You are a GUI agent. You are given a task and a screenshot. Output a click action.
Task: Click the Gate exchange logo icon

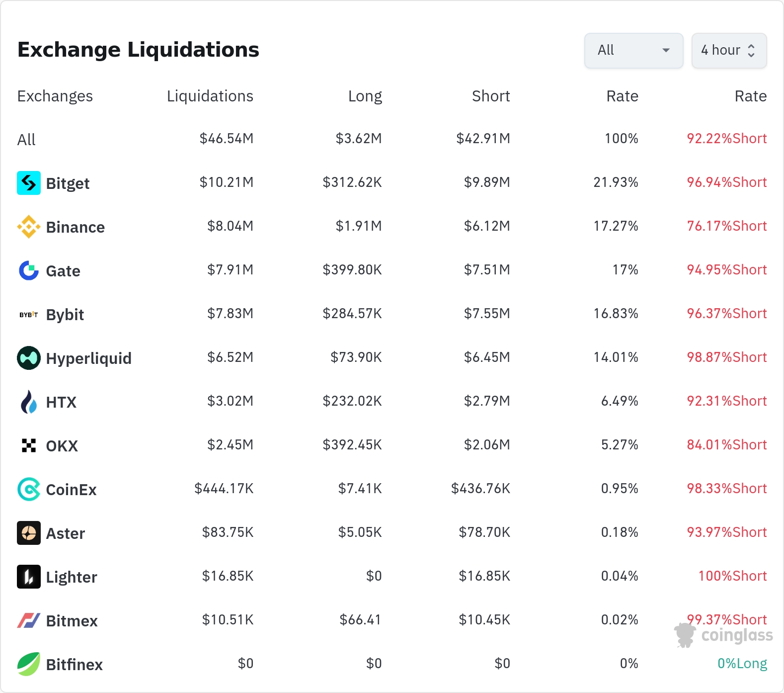(x=29, y=270)
